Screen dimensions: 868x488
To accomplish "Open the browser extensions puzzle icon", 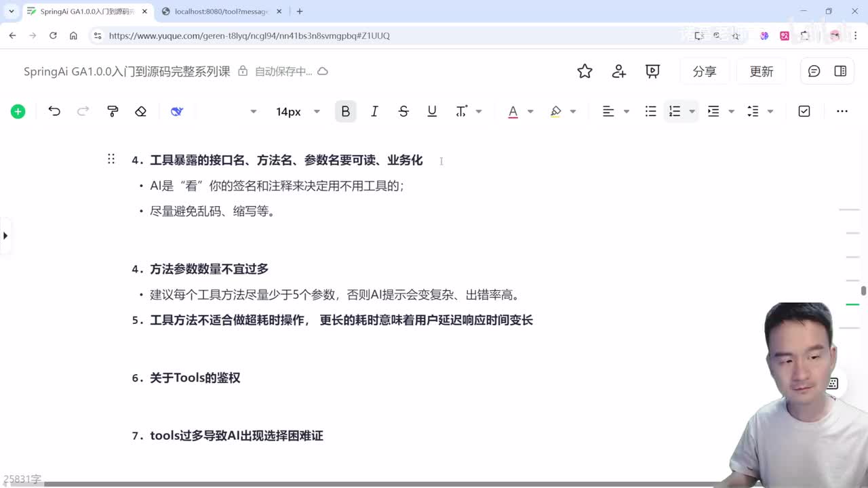I will click(x=806, y=35).
